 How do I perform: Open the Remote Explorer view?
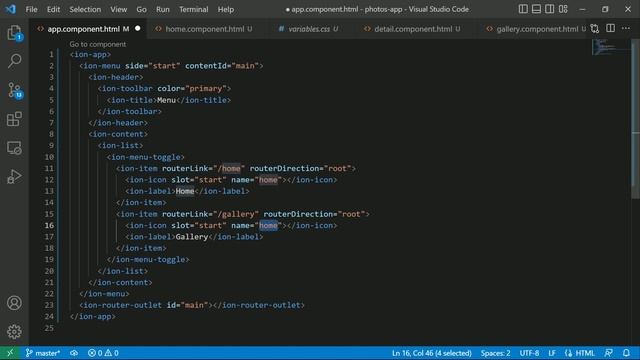14,148
